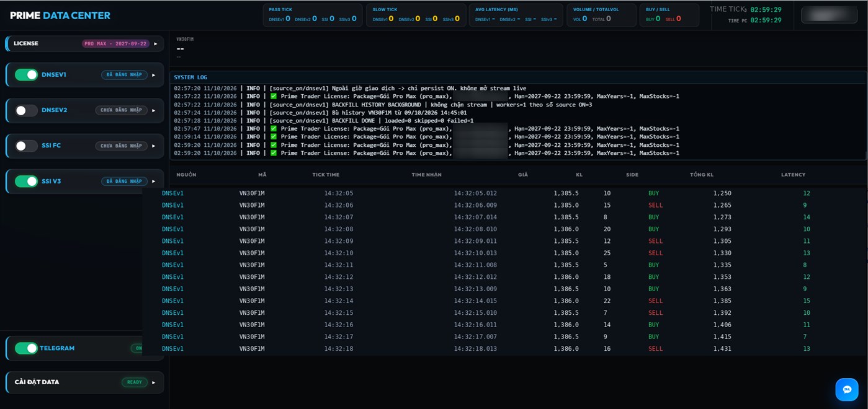This screenshot has width=868, height=409.
Task: Click the KL column header
Action: [x=579, y=175]
